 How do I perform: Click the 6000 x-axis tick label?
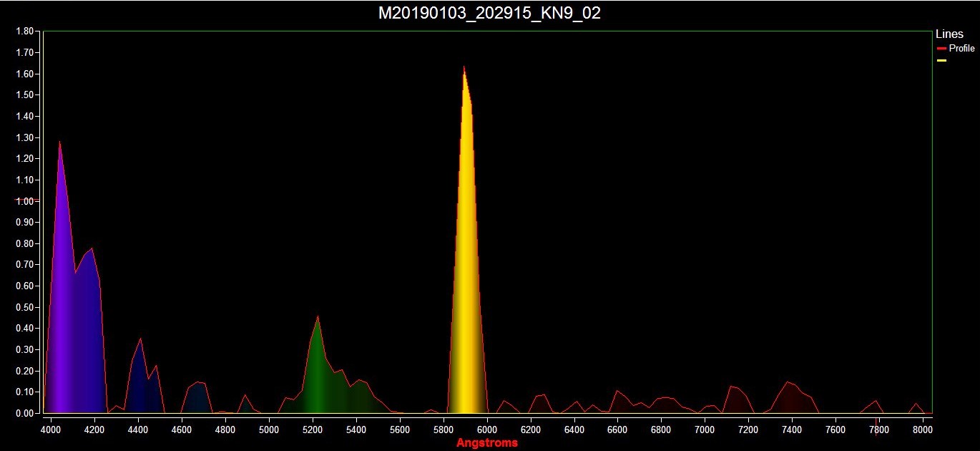[x=487, y=430]
